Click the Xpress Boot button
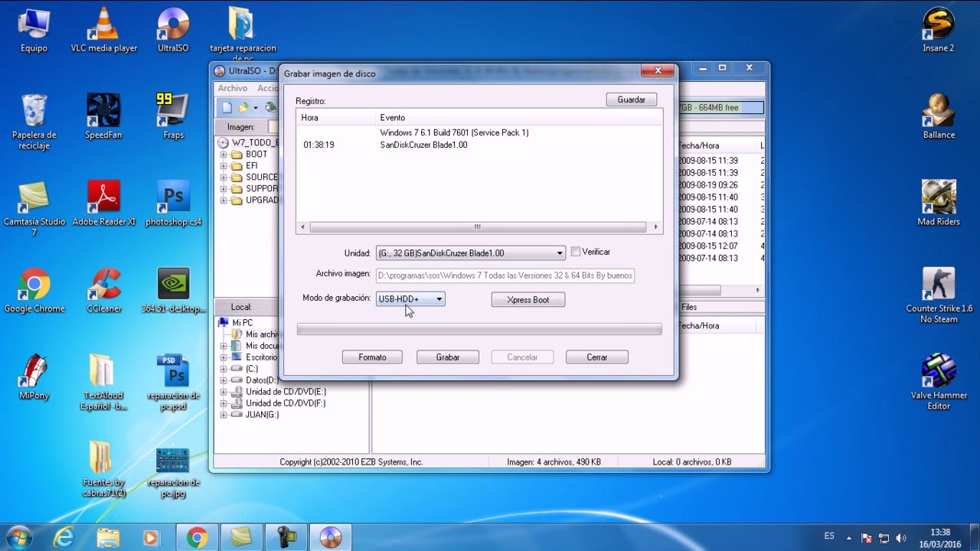The height and width of the screenshot is (551, 980). (x=528, y=300)
